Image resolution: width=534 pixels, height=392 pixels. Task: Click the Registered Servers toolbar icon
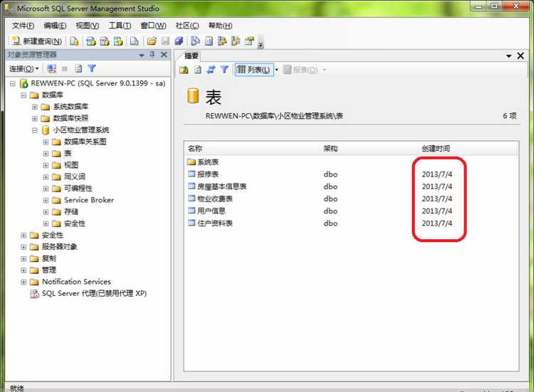pyautogui.click(x=195, y=41)
